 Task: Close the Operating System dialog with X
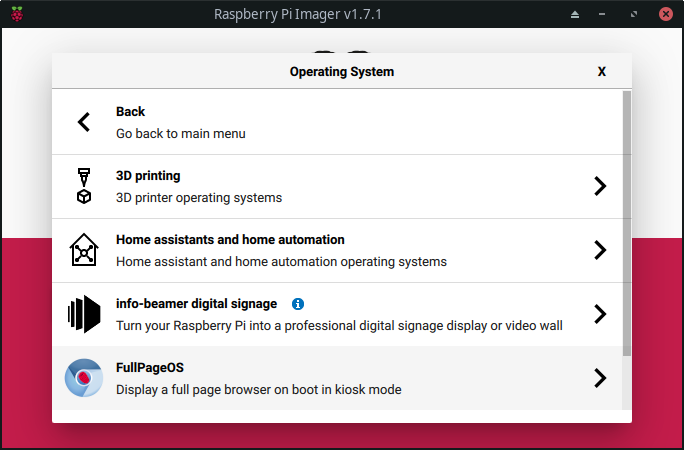[x=602, y=72]
